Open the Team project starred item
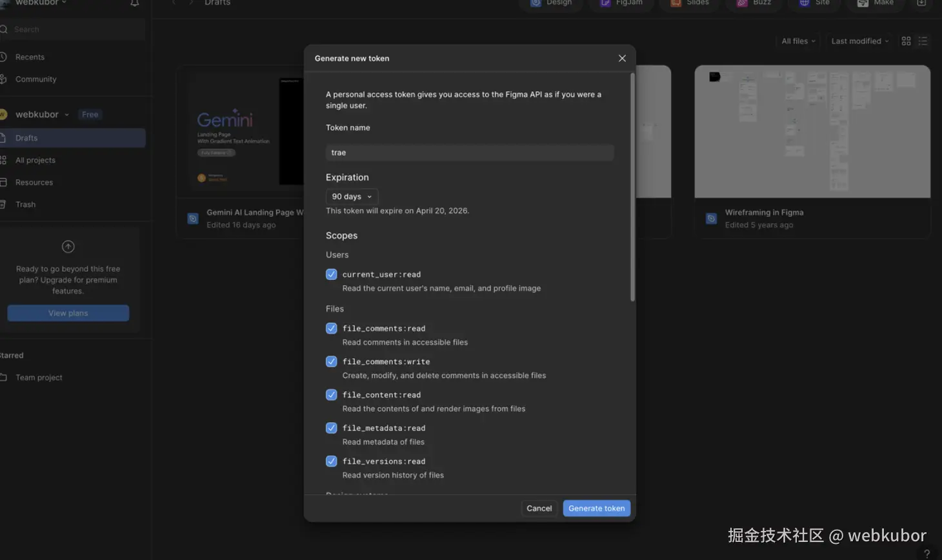942x560 pixels. (39, 377)
